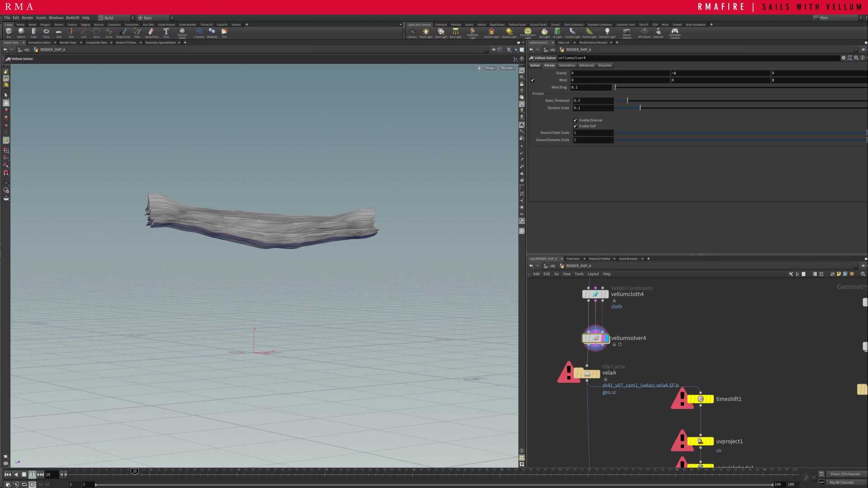Viewport: 868px width, 488px height.
Task: Select the Sphere shelf tool
Action: pos(21,33)
